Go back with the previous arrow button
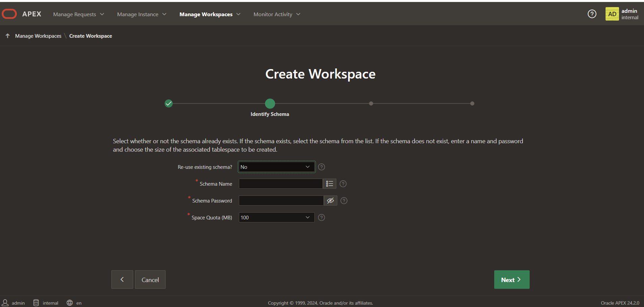Viewport: 644px width, 307px height. coord(122,279)
